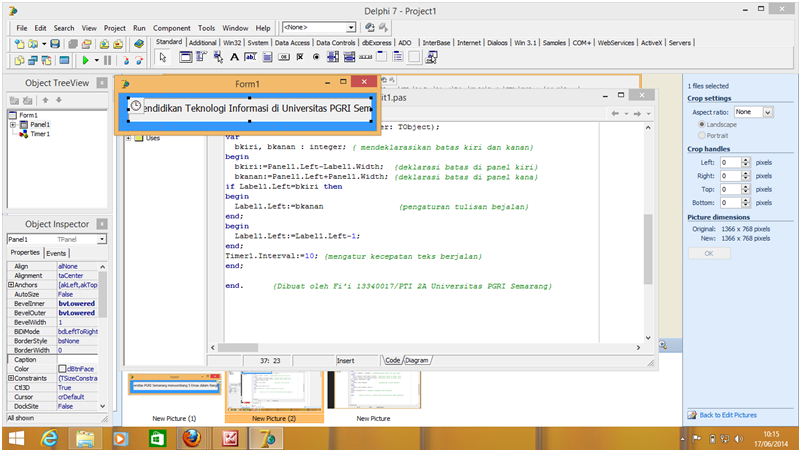Expand the Constraints property
Viewport: 801px width, 452px height.
pyautogui.click(x=11, y=378)
